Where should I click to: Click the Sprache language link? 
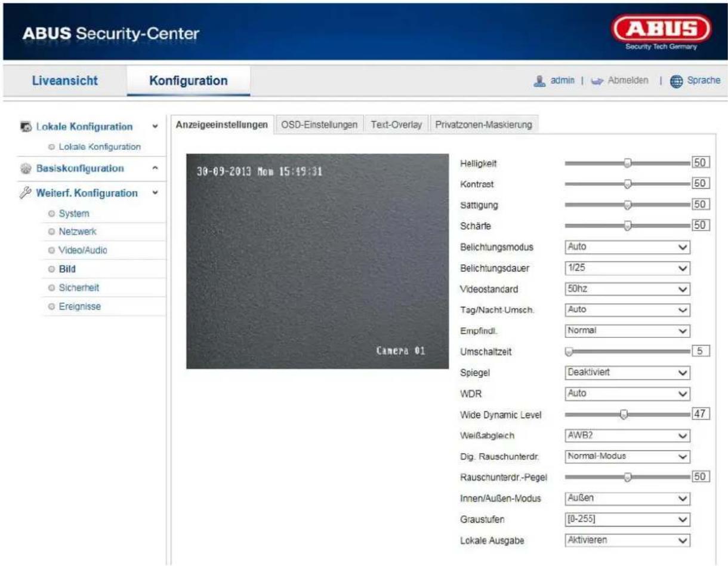coord(704,81)
